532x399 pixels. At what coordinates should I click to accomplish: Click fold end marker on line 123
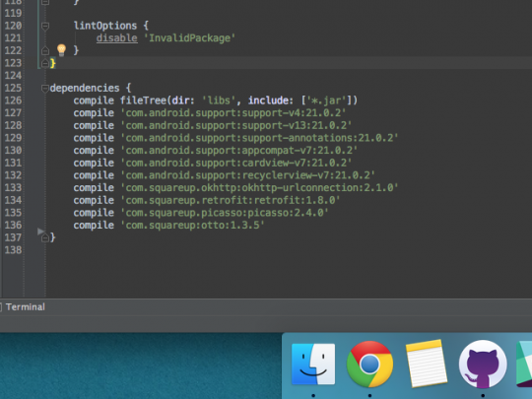tap(45, 63)
